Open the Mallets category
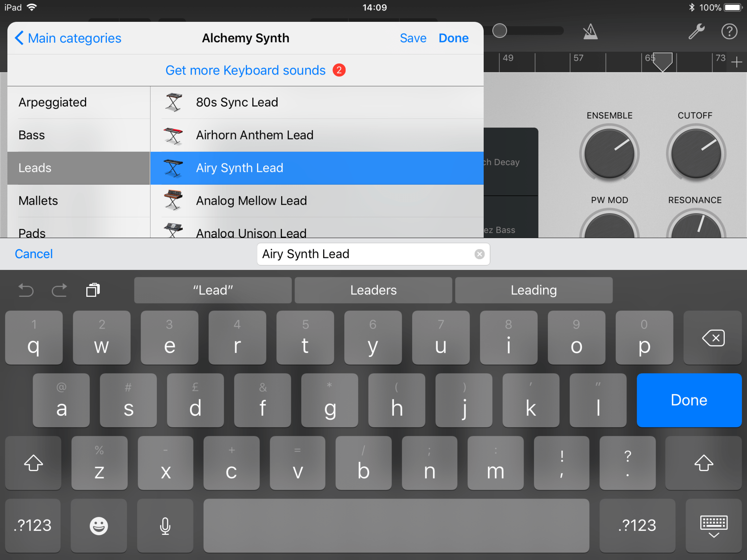Viewport: 747px width, 560px height. 38,200
